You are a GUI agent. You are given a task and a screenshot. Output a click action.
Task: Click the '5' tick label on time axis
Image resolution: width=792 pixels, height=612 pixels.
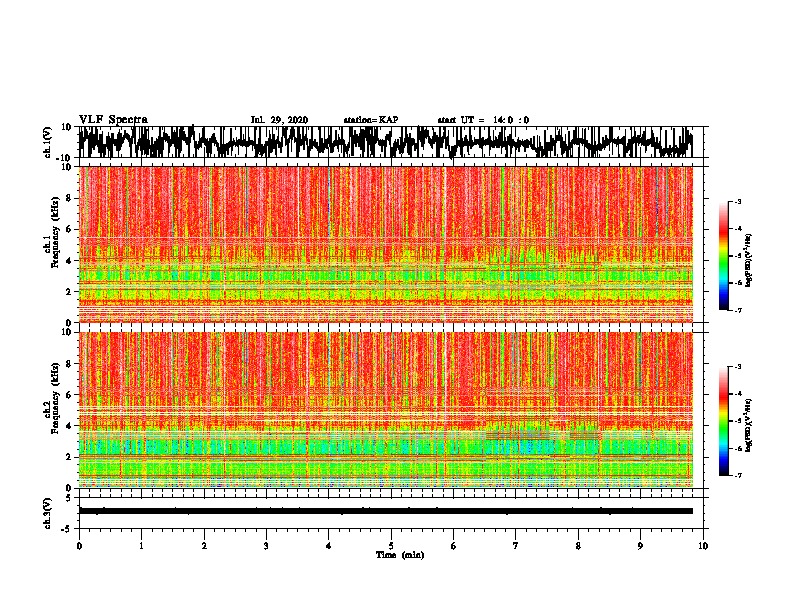391,545
